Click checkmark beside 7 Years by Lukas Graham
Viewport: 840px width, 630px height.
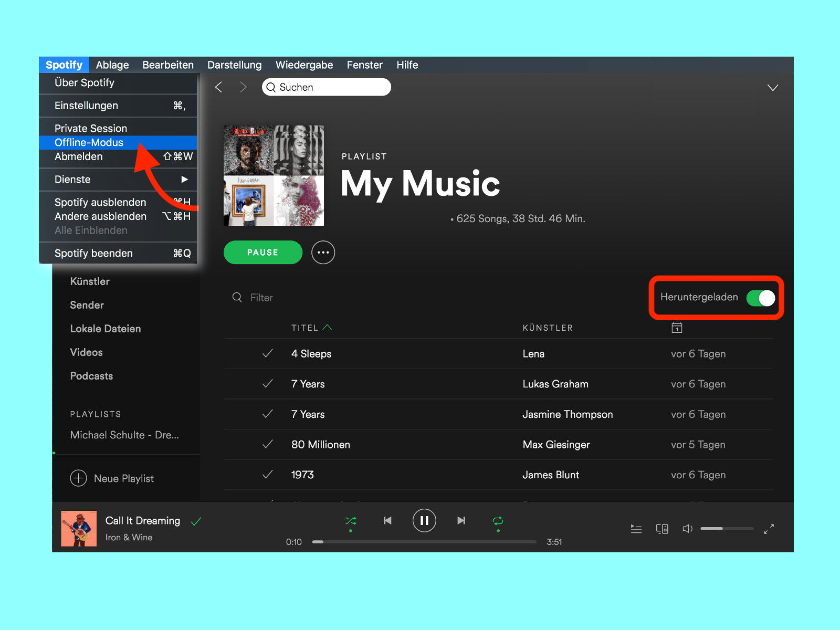click(267, 384)
